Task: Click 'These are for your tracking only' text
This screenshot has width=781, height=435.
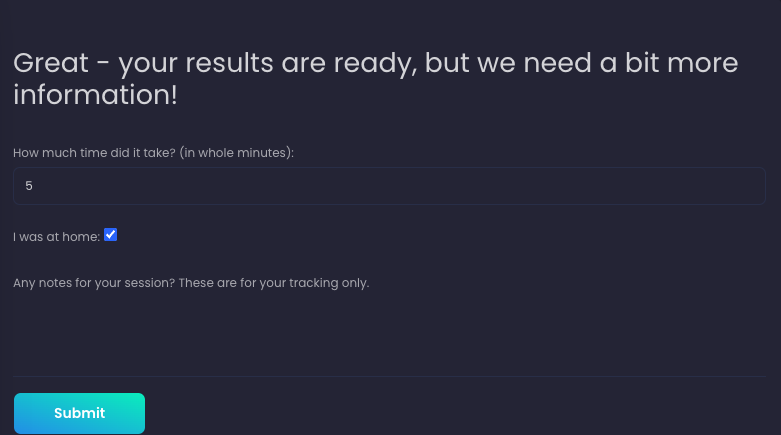Action: (273, 283)
